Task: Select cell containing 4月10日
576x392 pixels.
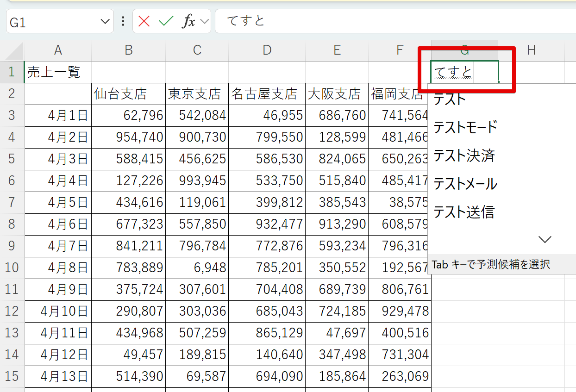Action: [57, 310]
